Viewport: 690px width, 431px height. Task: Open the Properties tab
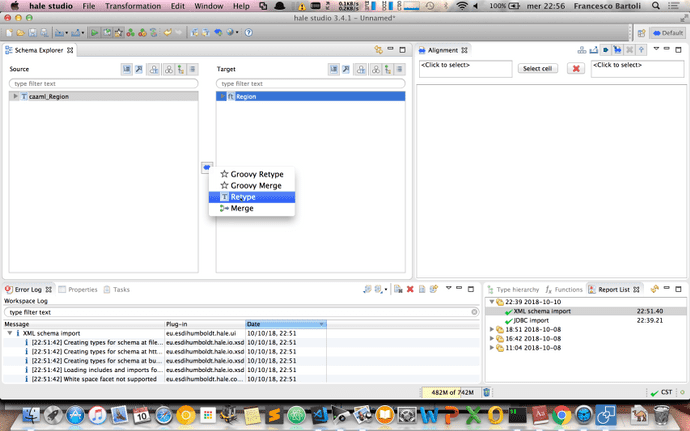click(x=82, y=289)
